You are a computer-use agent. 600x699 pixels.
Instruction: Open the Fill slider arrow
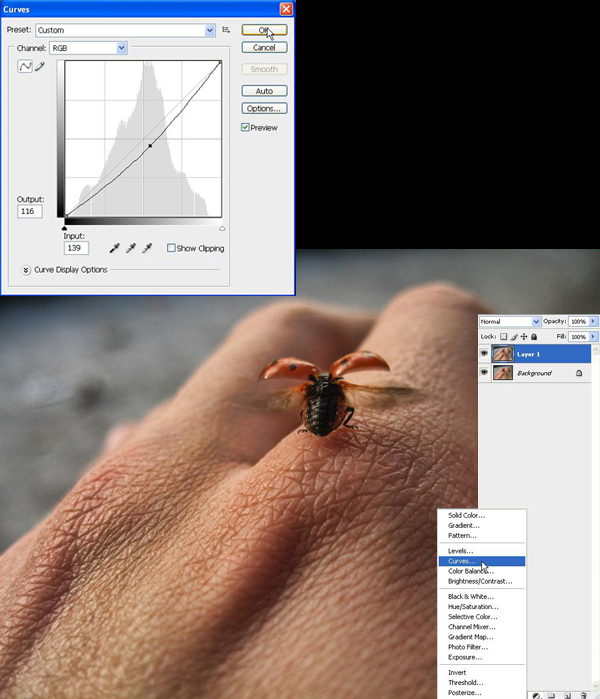[593, 337]
